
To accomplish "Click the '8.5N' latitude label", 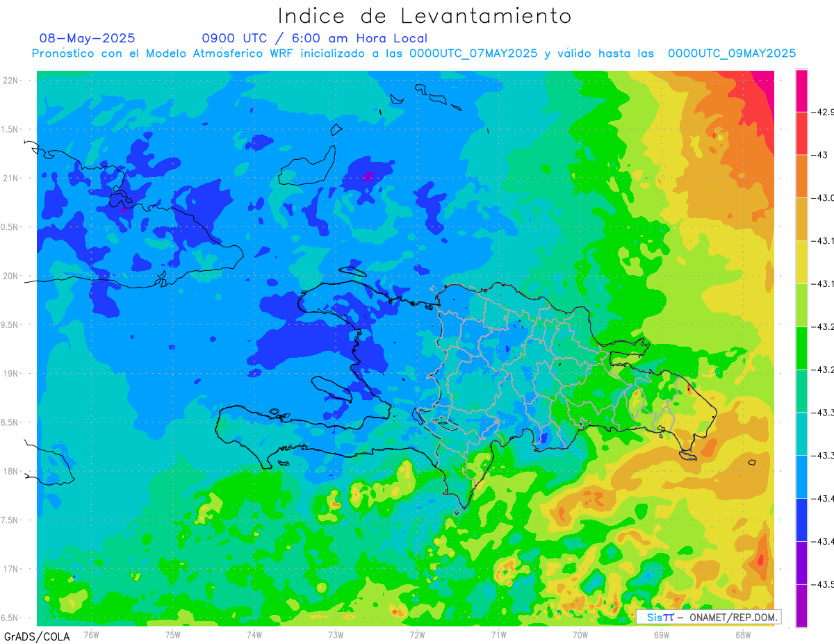I will coord(10,422).
